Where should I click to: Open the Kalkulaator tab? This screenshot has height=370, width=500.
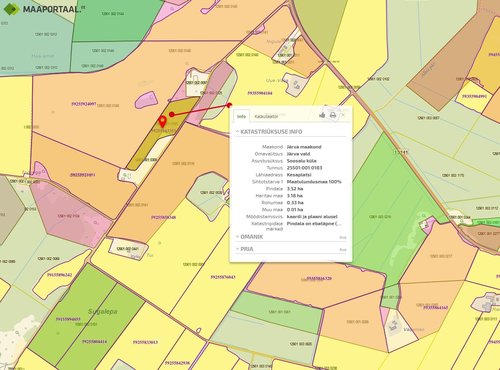[x=266, y=116]
